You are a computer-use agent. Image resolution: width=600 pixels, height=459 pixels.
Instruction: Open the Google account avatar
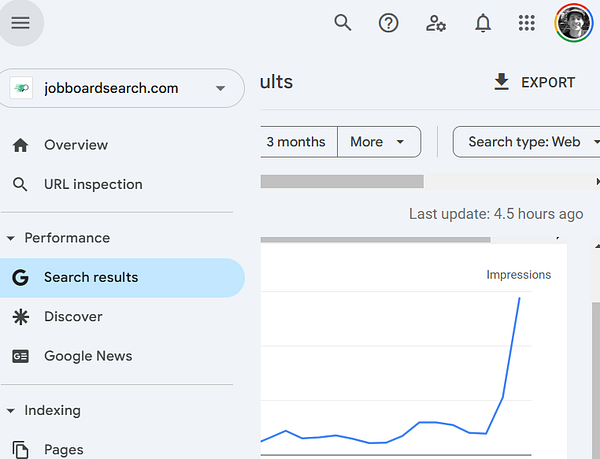[x=573, y=23]
